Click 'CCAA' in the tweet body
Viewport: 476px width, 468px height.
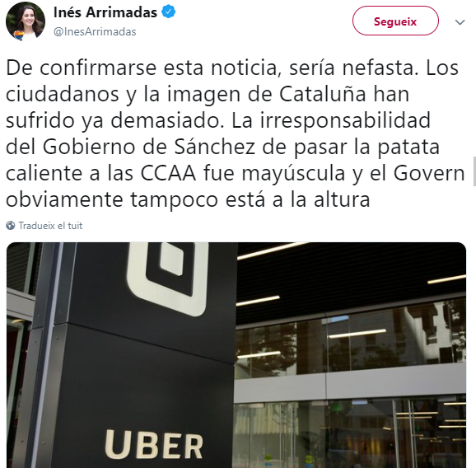click(x=168, y=173)
